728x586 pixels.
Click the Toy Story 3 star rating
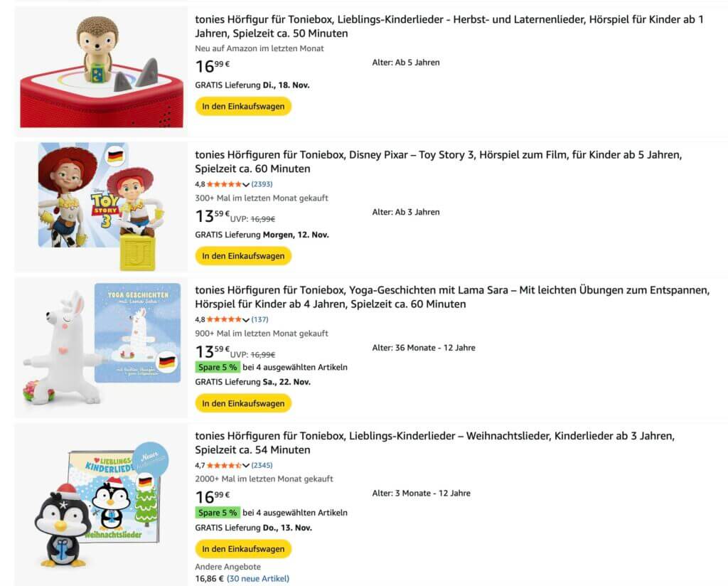224,184
